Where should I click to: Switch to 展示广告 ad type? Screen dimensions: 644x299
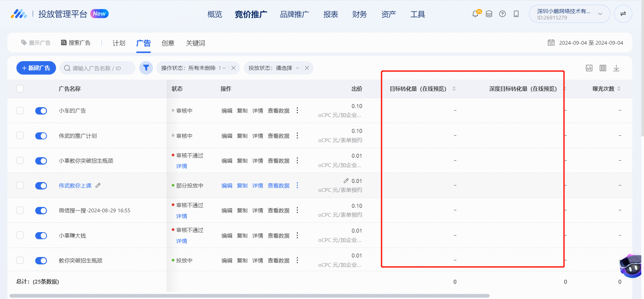pos(36,43)
